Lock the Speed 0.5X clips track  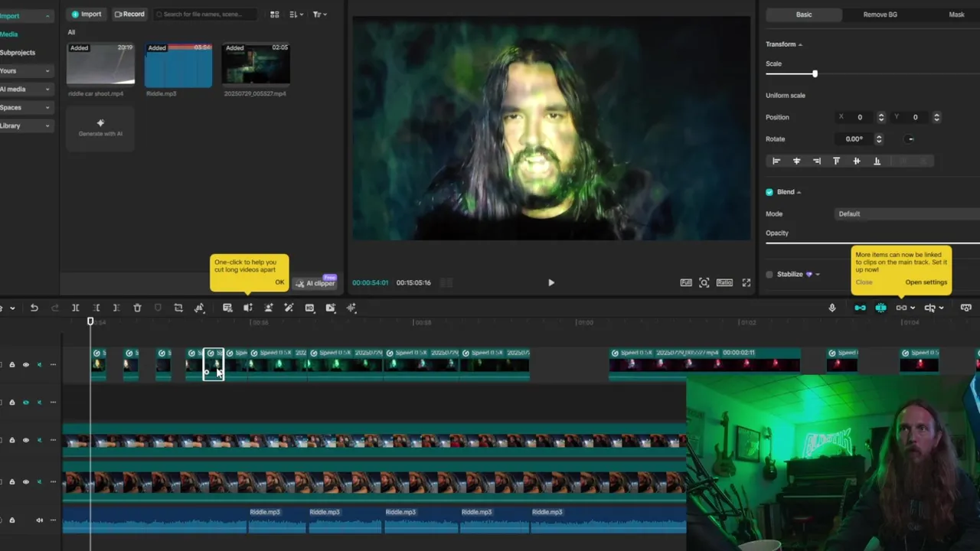click(11, 364)
